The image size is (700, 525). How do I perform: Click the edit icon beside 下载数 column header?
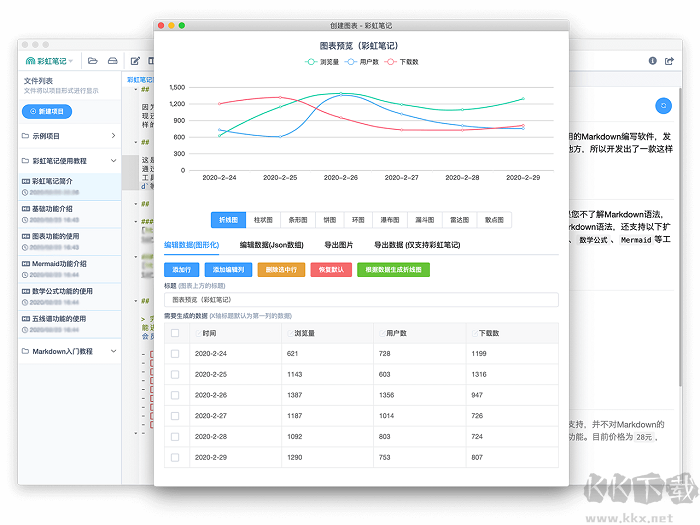point(475,333)
